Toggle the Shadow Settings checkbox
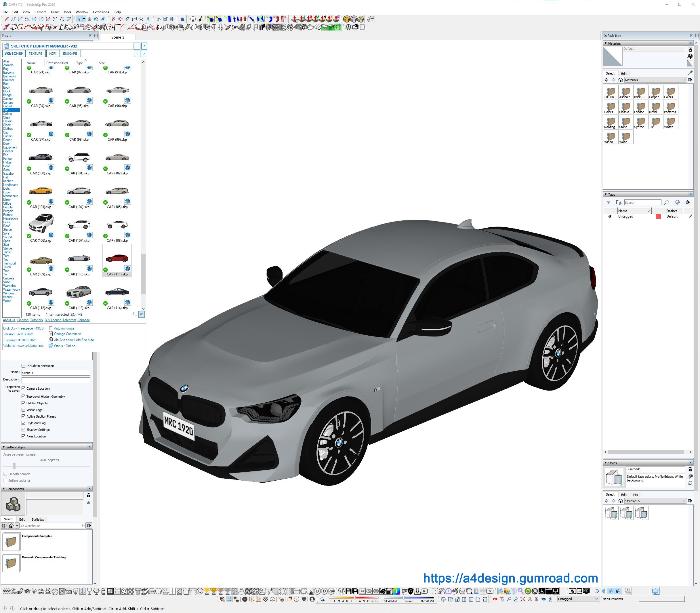 coord(24,430)
